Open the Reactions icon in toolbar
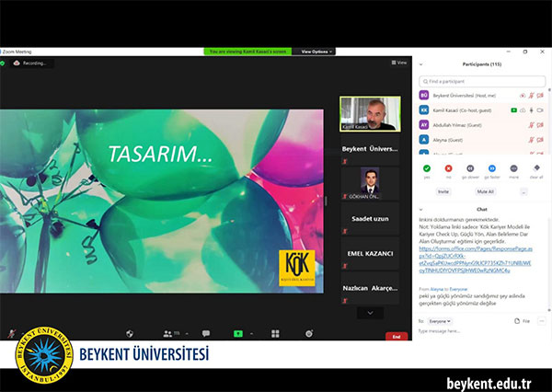The height and width of the screenshot is (392, 552). pyautogui.click(x=309, y=333)
